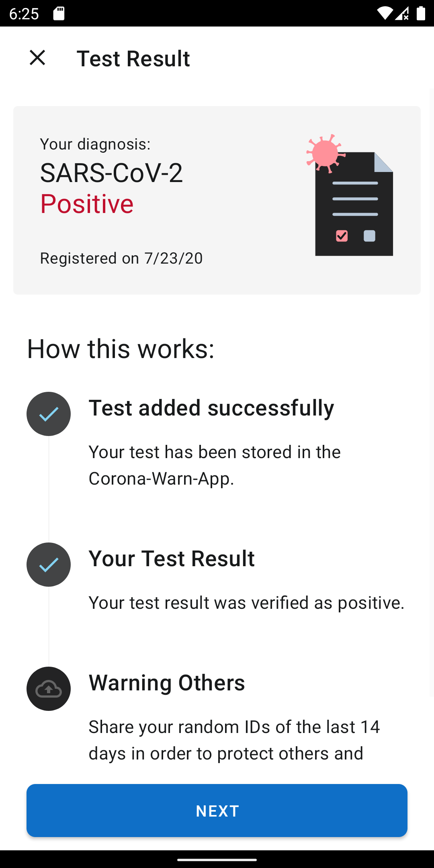Tap the cloud upload icon for Warning Others
Viewport: 434px width, 868px height.
49,689
